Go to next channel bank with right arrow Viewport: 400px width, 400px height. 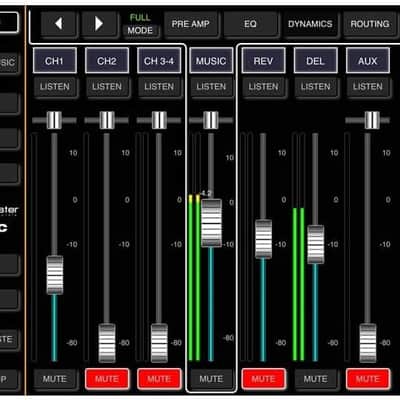pyautogui.click(x=99, y=24)
